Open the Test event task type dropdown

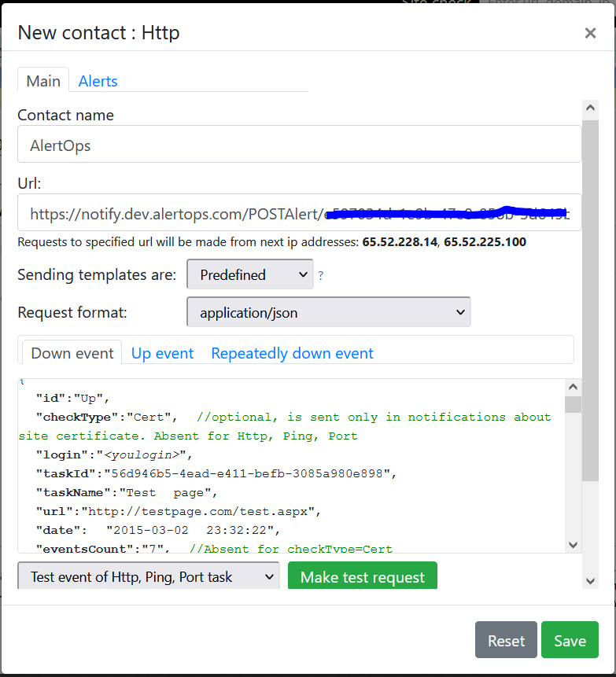pos(148,577)
